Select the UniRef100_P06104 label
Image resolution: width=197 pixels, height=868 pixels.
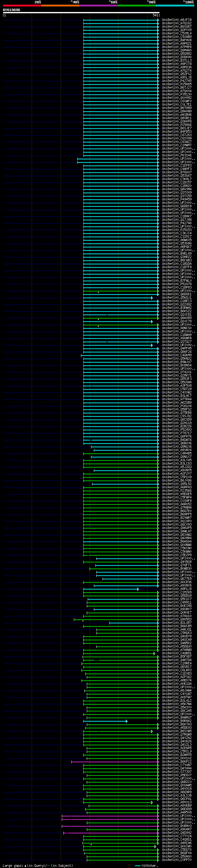(x=177, y=406)
